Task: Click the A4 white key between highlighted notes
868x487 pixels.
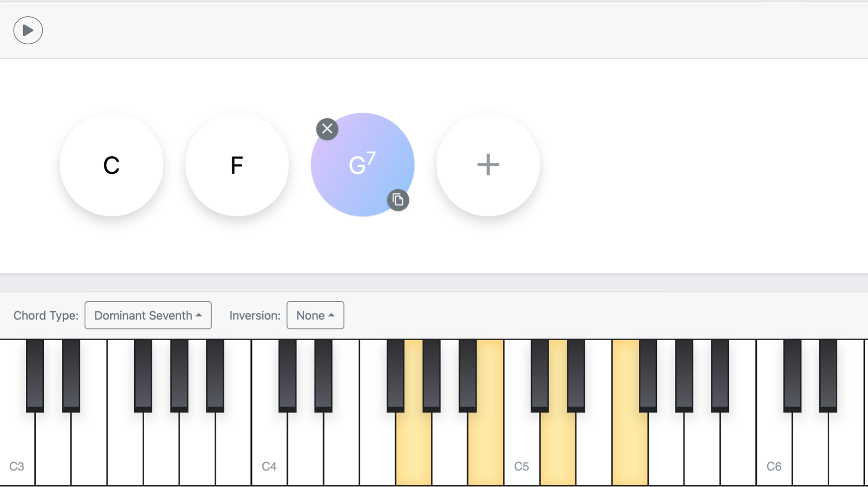Action: (450, 447)
